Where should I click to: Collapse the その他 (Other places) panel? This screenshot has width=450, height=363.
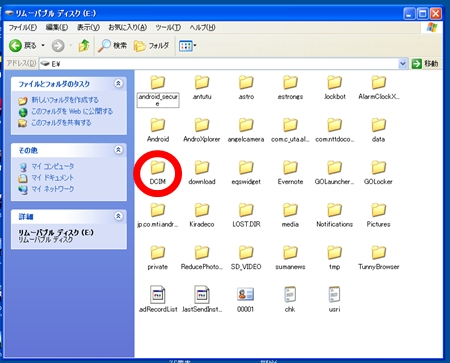(x=118, y=150)
